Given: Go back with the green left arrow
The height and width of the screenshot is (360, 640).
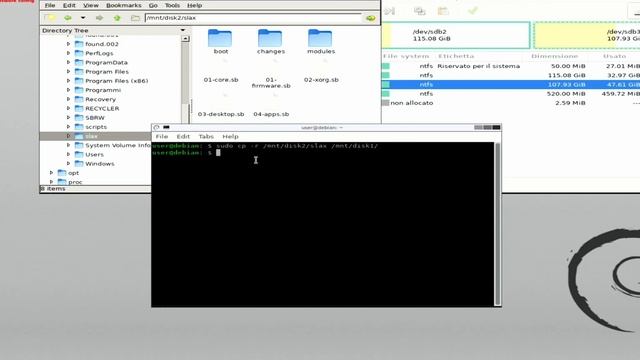Looking at the screenshot, I should [67, 18].
